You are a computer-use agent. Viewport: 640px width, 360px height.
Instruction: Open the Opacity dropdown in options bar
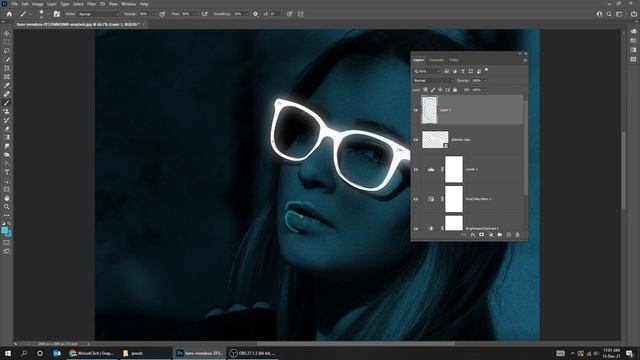point(153,14)
